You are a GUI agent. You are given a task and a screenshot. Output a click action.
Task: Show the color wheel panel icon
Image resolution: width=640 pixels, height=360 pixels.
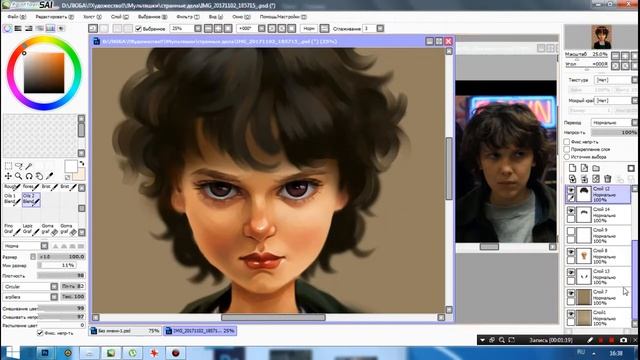click(8, 28)
